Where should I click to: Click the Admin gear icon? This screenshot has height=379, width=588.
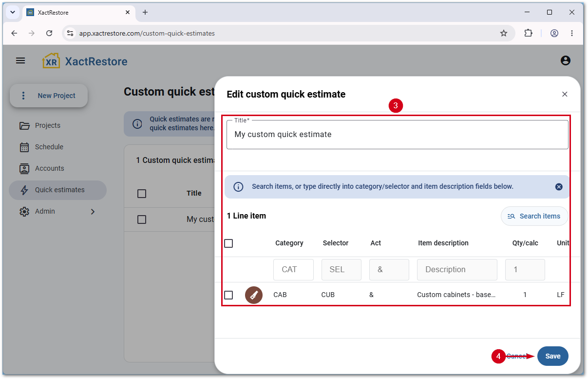coord(24,211)
